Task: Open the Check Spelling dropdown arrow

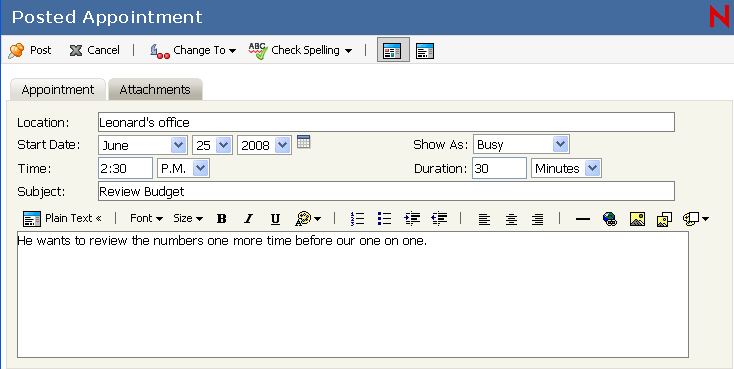Action: coord(348,51)
